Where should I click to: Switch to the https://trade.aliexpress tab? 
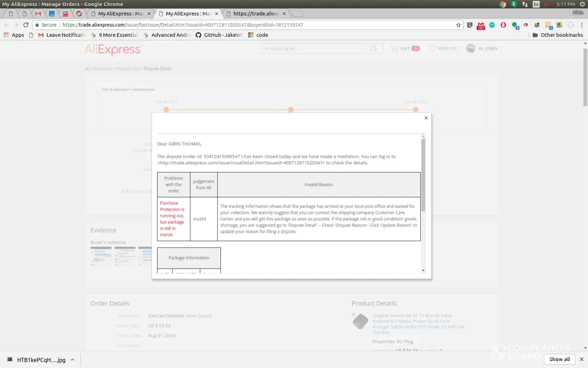[x=255, y=14]
